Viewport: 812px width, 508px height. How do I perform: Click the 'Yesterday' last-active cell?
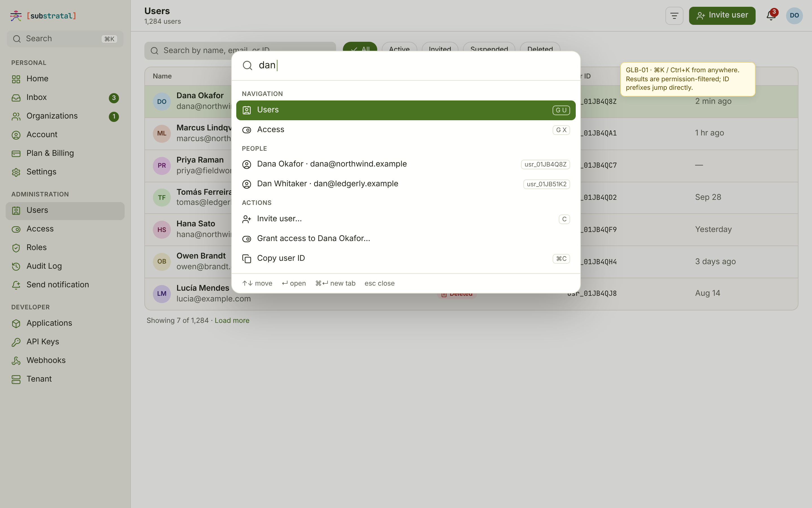713,229
